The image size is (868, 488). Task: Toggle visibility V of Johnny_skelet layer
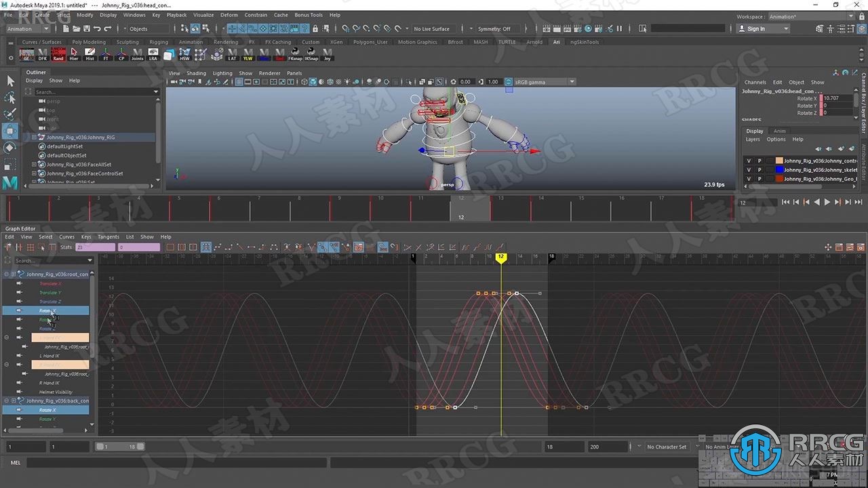pos(749,169)
